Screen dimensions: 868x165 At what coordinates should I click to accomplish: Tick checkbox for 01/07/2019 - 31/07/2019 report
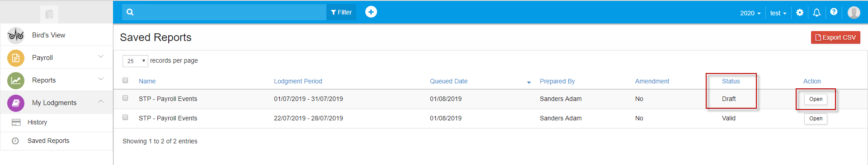125,98
